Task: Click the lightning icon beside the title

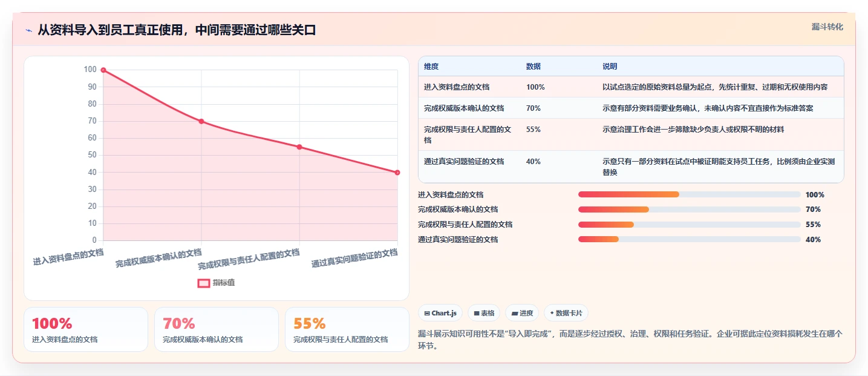Action: point(28,30)
